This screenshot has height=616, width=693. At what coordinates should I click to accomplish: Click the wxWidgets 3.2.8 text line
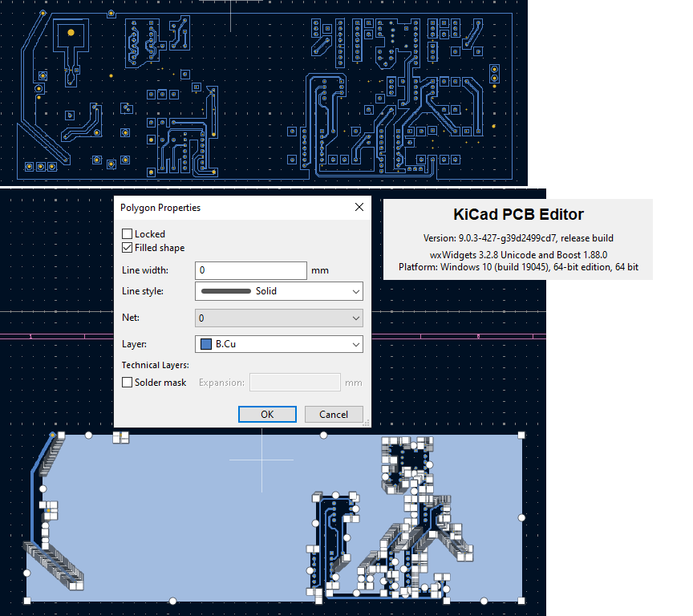[x=518, y=255]
